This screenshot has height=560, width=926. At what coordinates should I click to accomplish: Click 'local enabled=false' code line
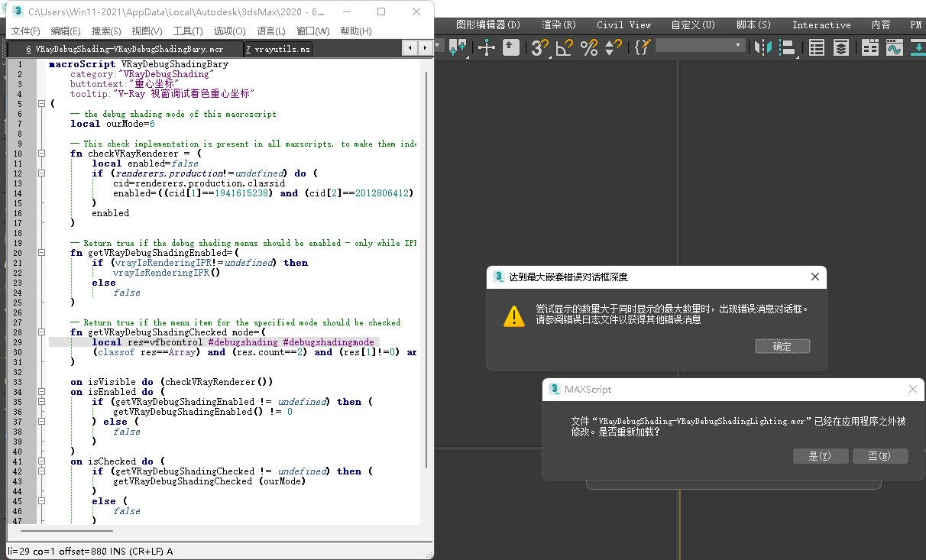(145, 163)
